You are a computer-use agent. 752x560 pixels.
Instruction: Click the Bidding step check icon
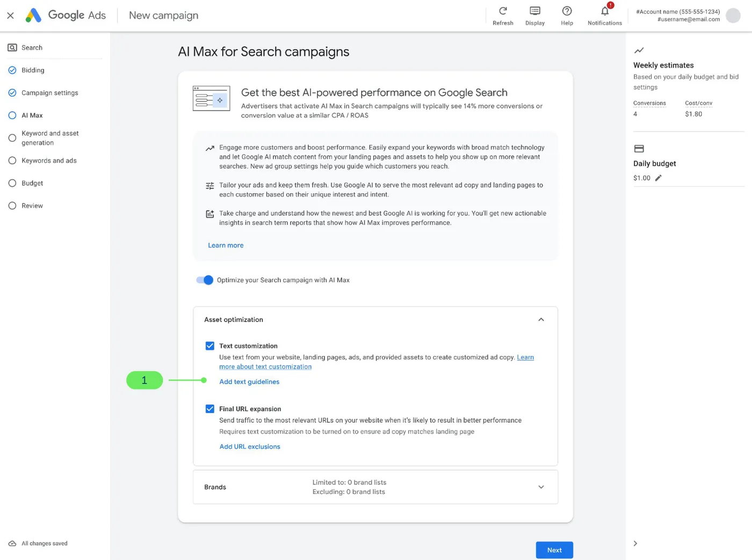12,70
